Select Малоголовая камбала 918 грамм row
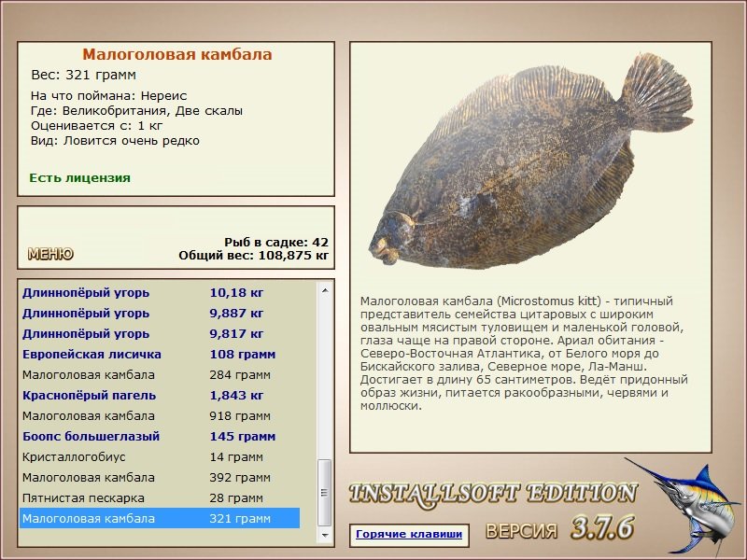Image resolution: width=747 pixels, height=560 pixels. click(x=160, y=415)
